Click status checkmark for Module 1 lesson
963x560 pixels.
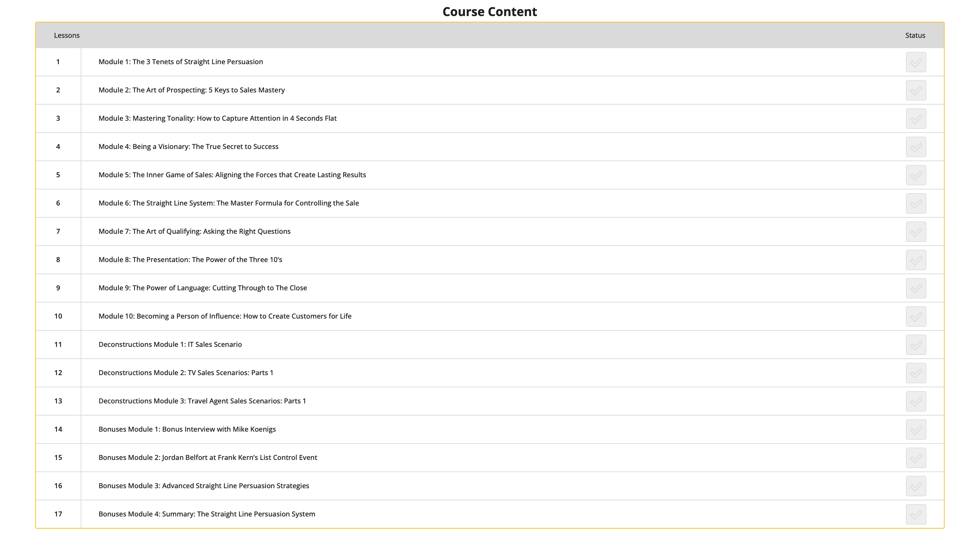[916, 62]
